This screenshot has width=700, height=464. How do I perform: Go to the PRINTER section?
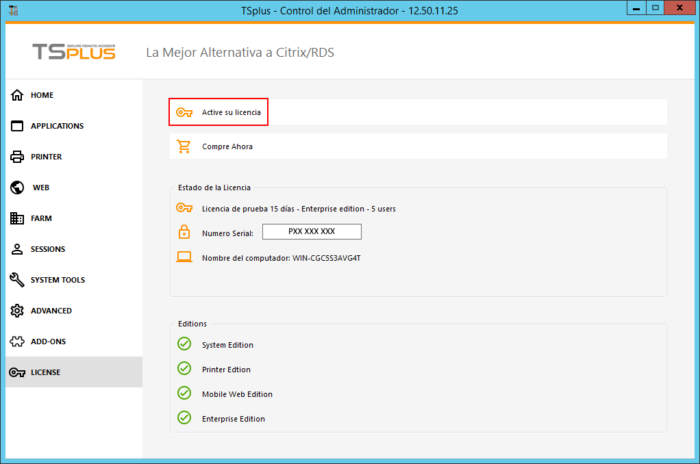point(74,157)
